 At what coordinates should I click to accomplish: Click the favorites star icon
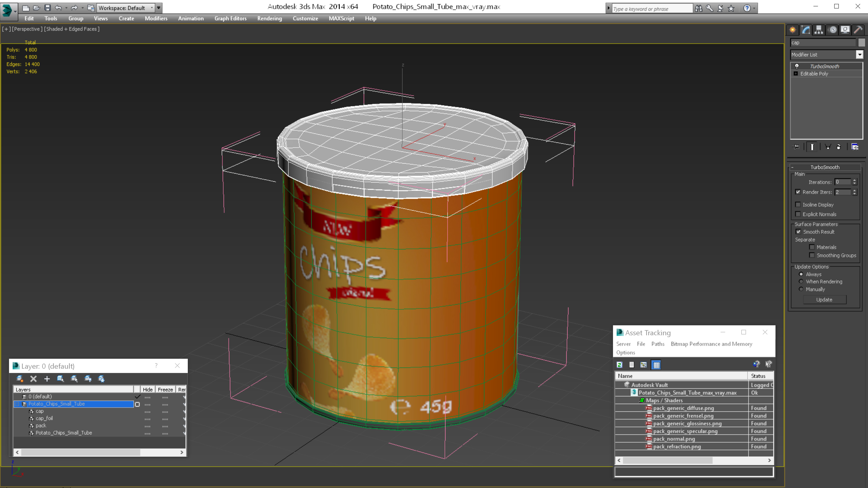coord(731,8)
